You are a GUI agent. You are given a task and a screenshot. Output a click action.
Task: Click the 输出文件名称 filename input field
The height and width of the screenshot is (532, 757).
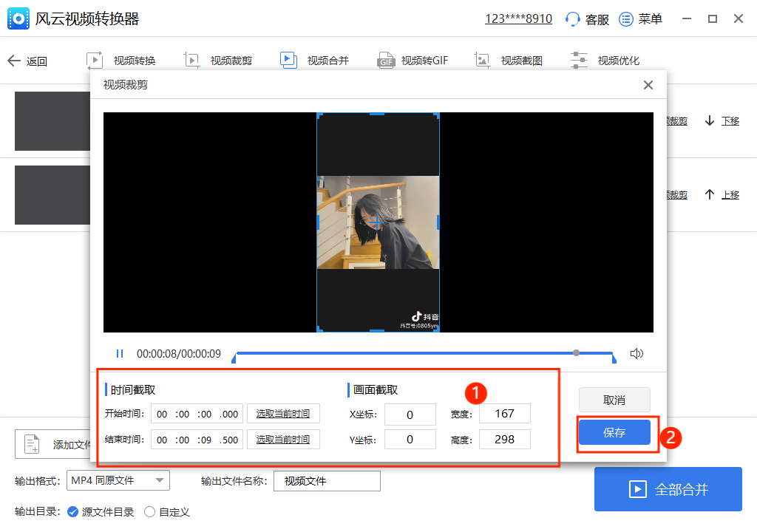[327, 480]
